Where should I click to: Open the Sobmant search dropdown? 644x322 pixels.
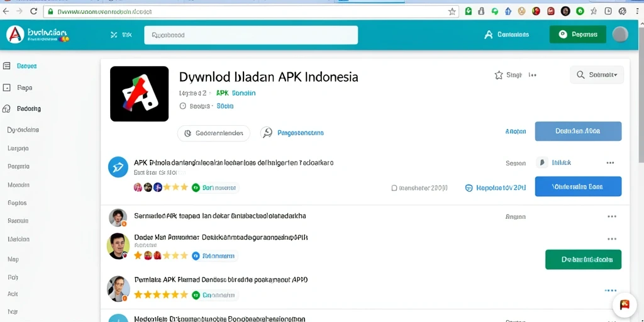click(x=597, y=75)
